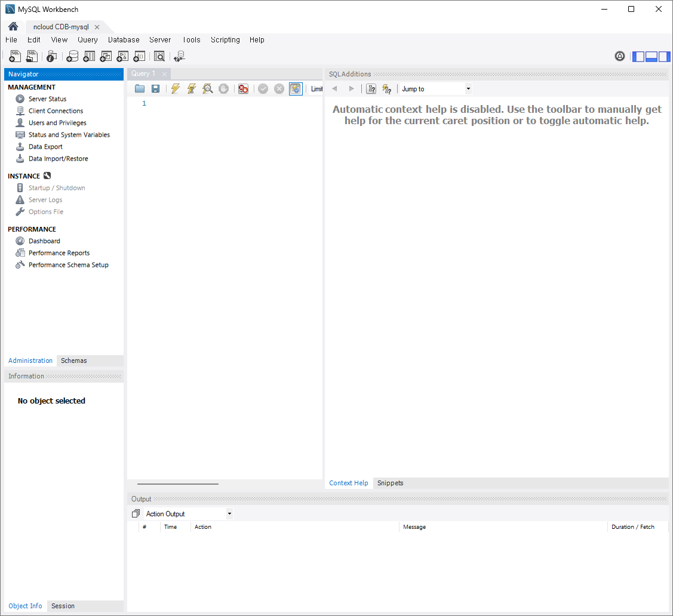673x616 pixels.
Task: Open Performance Reports
Action: coord(59,253)
